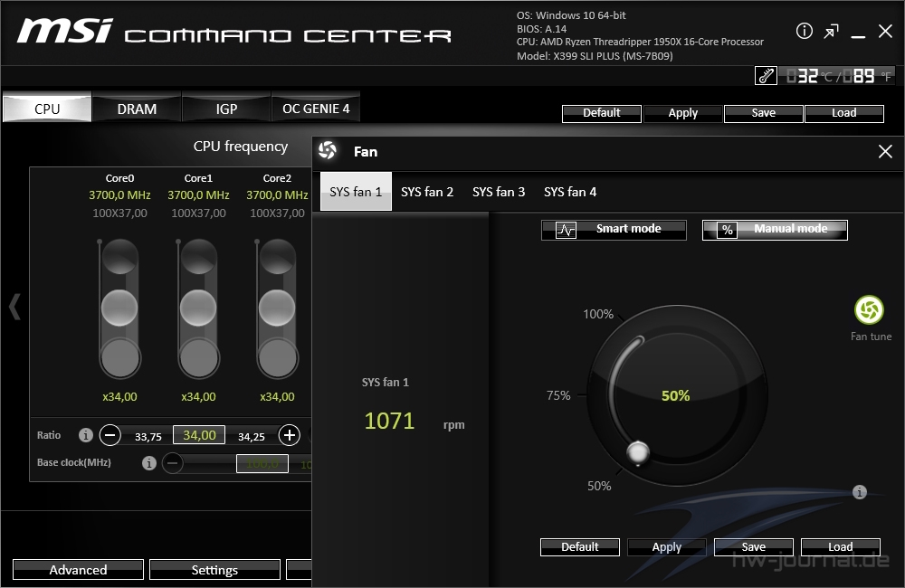
Task: Enable Smart mode for fan
Action: tap(614, 230)
